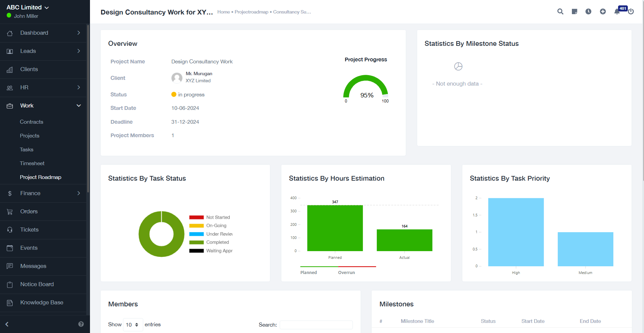Click the Project Progress 95% gauge

coord(366,88)
